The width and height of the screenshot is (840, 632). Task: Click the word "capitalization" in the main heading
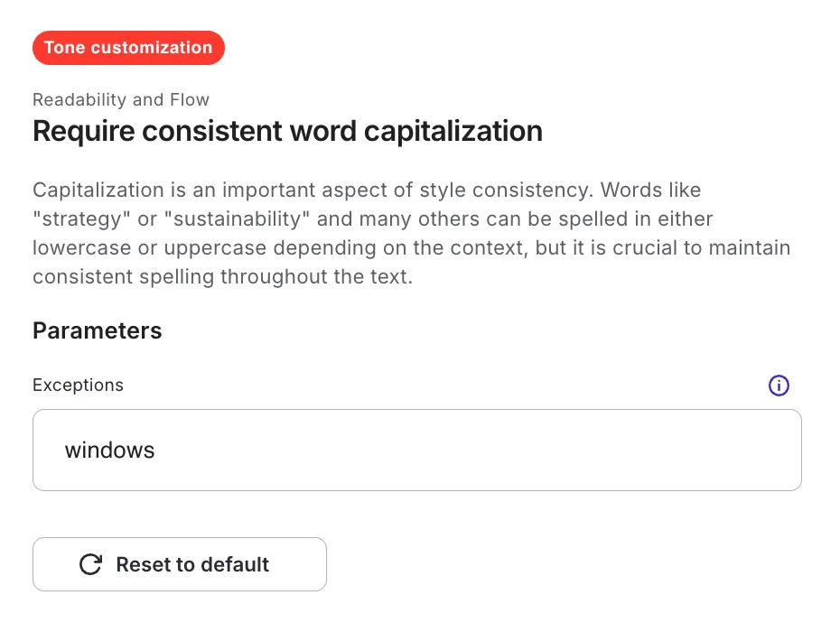tap(453, 131)
